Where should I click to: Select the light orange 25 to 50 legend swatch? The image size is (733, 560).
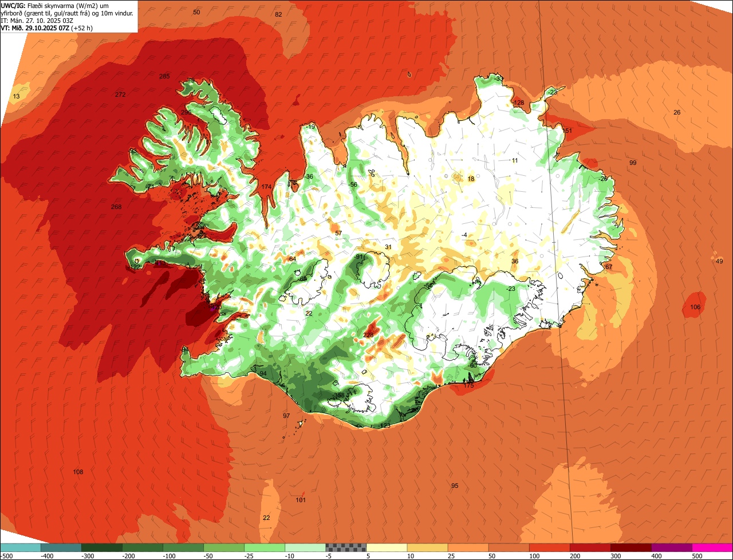pyautogui.click(x=468, y=547)
